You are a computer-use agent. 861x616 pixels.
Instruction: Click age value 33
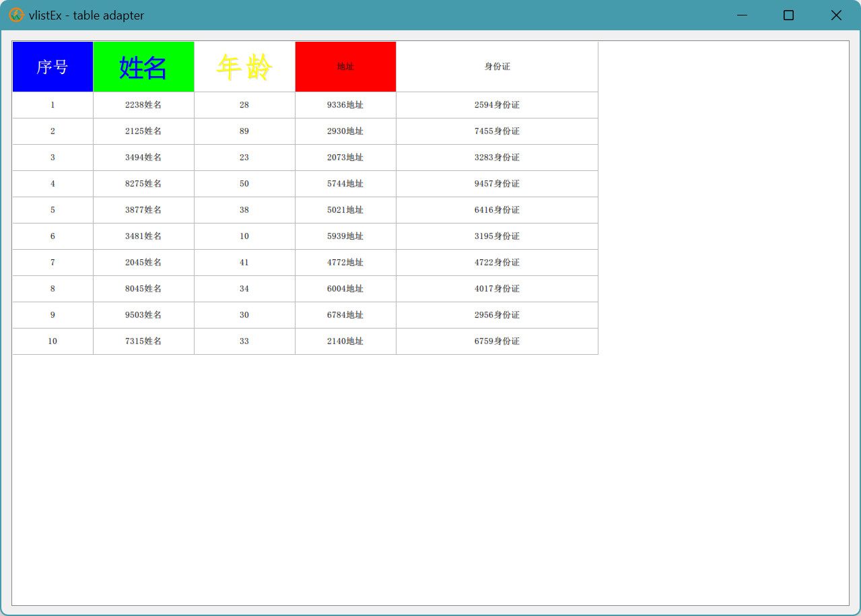[x=244, y=341]
